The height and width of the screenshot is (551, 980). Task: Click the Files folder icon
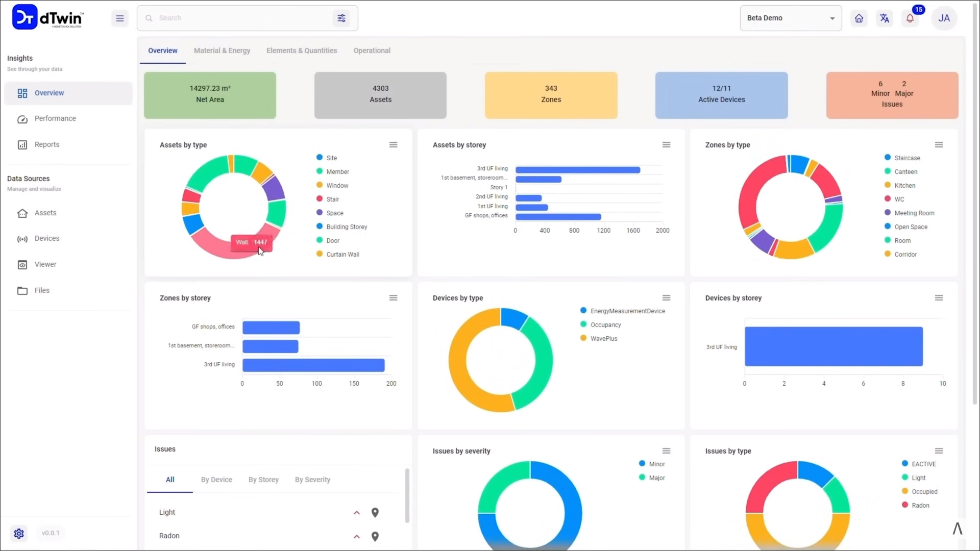(x=22, y=291)
